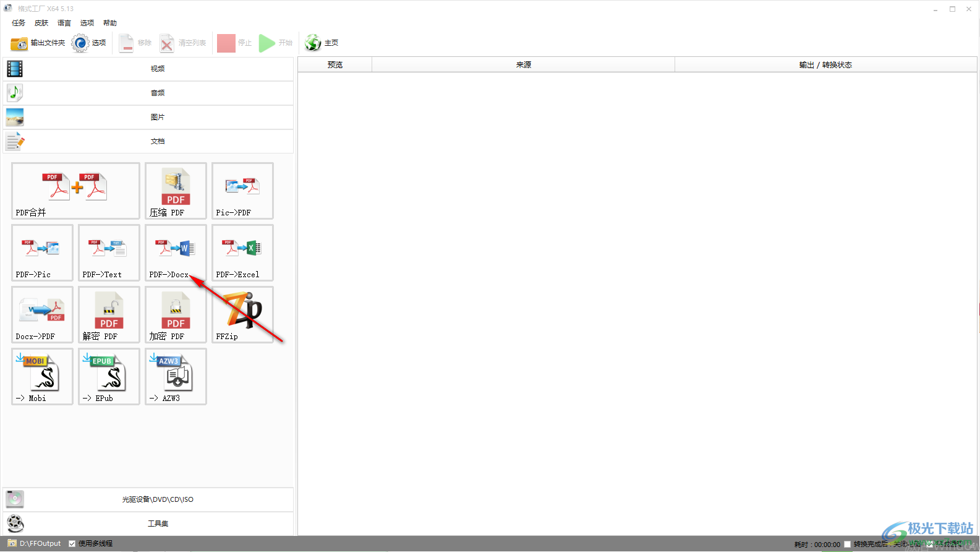This screenshot has height=552, width=980.
Task: Expand the 视频 category section
Action: (148, 69)
